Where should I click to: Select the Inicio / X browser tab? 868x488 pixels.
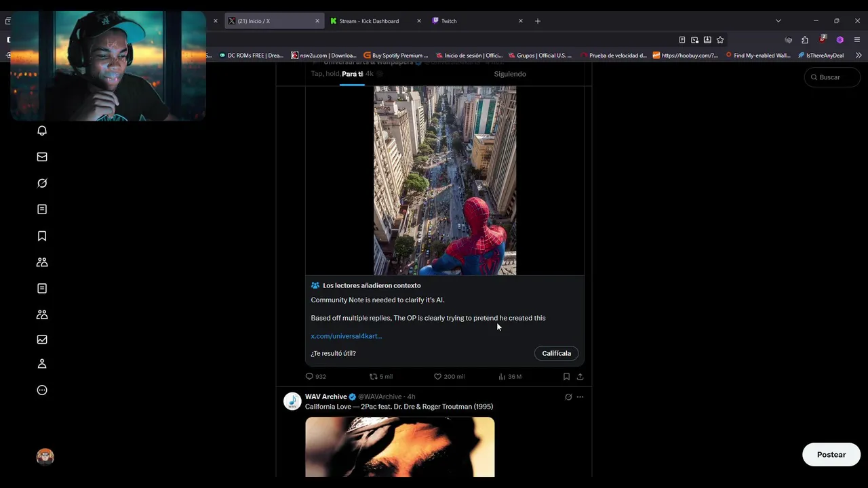point(274,21)
